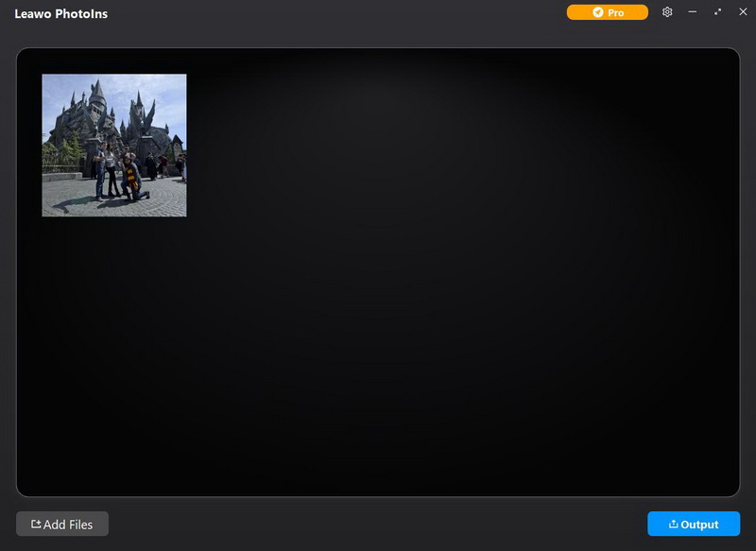Viewport: 756px width, 551px height.
Task: Open the settings gear icon
Action: coord(667,12)
